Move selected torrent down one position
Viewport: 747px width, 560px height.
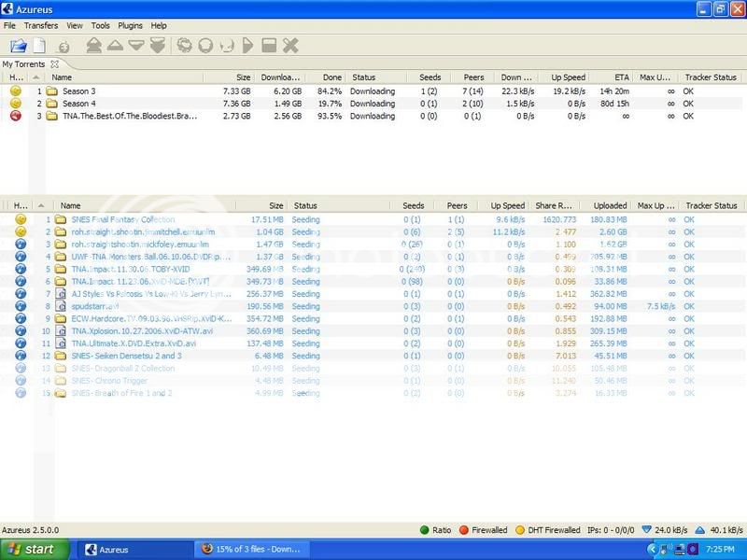pos(136,46)
